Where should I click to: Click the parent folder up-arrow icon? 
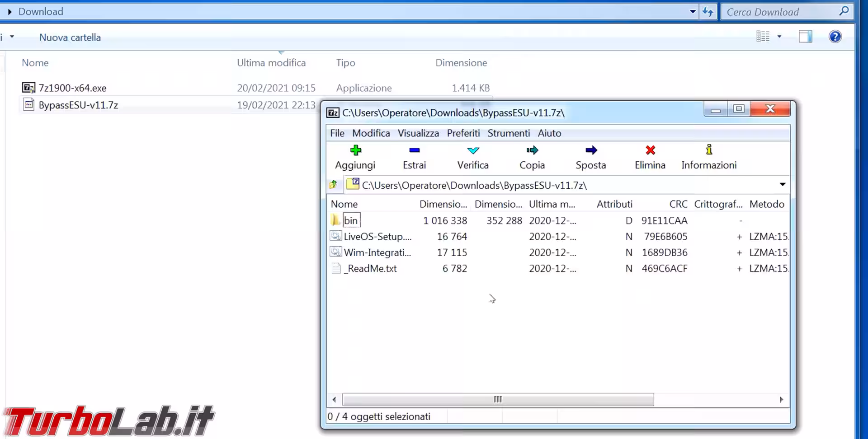click(x=334, y=185)
